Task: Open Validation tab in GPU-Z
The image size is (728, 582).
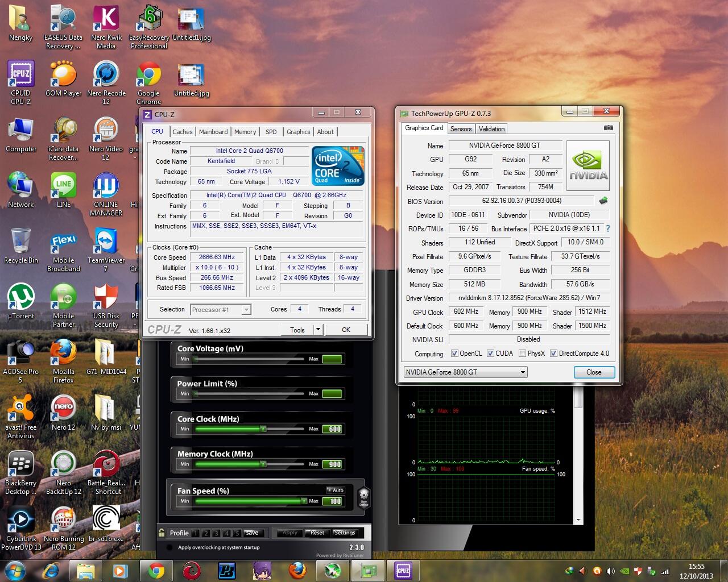Action: tap(491, 129)
